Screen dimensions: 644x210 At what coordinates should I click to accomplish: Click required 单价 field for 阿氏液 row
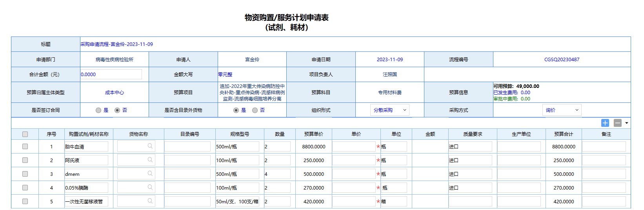point(354,160)
